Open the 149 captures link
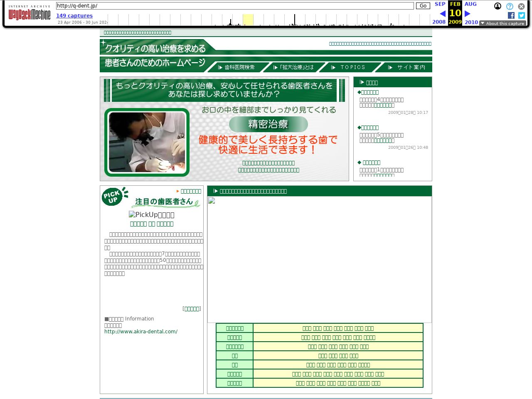Screen dimensions: 532x399 [74, 16]
